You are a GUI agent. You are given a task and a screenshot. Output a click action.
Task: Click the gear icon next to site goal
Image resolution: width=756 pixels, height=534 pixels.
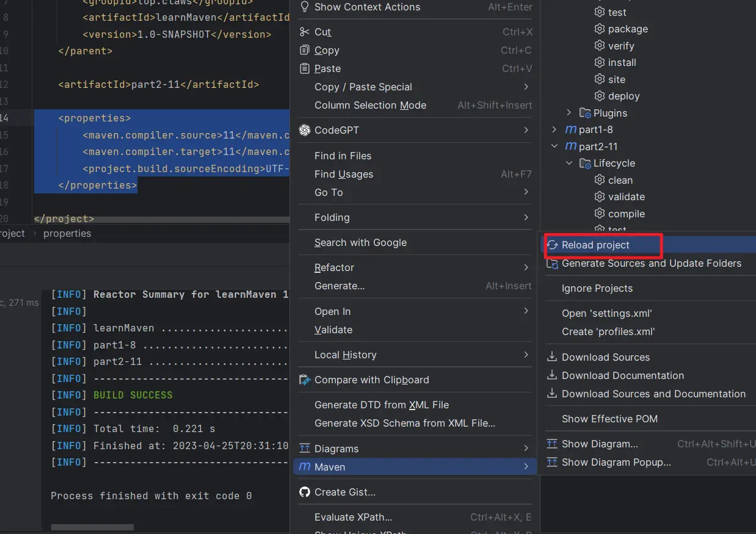click(600, 79)
